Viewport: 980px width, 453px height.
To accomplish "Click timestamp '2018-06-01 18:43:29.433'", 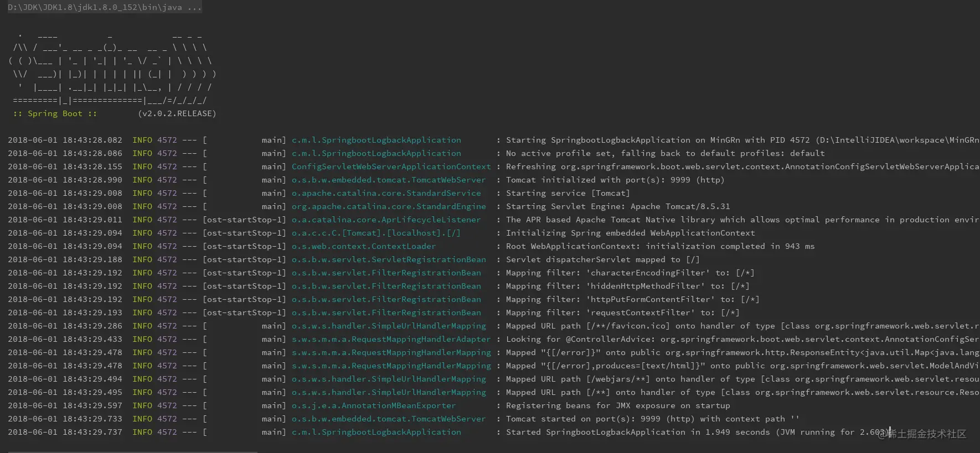I will point(65,339).
